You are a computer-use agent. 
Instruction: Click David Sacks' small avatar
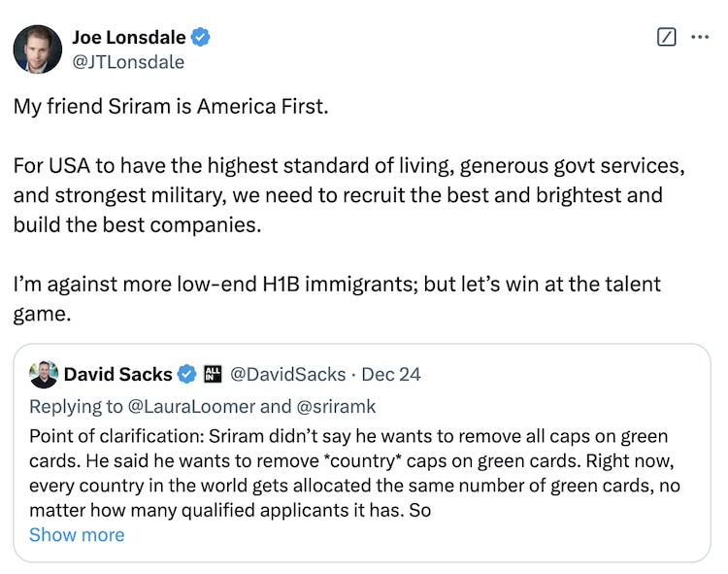(44, 374)
